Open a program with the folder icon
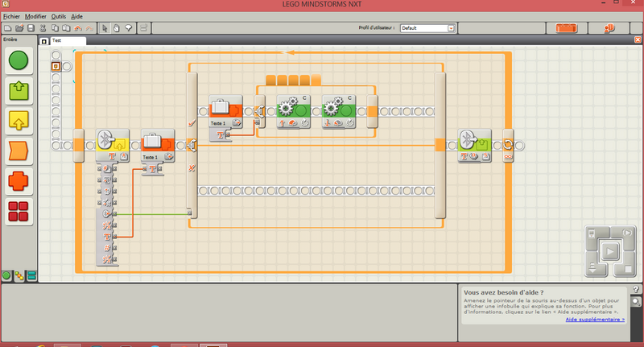The image size is (644, 347). point(19,28)
